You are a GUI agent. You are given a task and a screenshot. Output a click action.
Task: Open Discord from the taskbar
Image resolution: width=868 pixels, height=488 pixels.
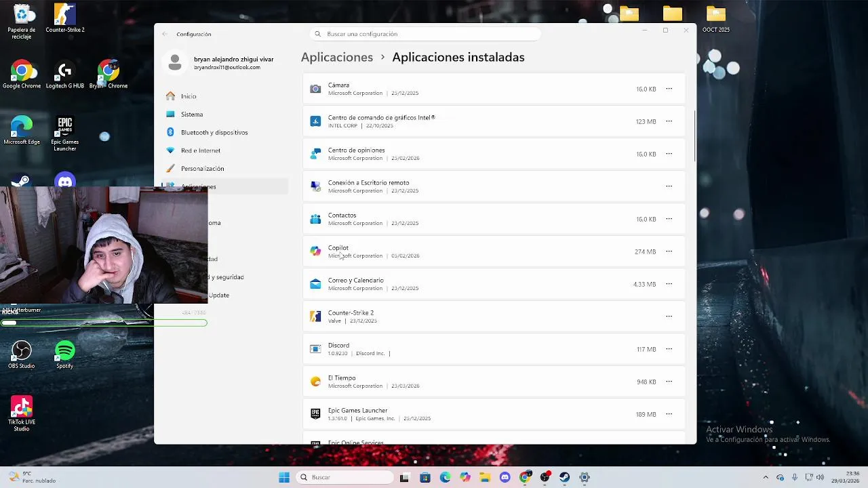click(505, 477)
